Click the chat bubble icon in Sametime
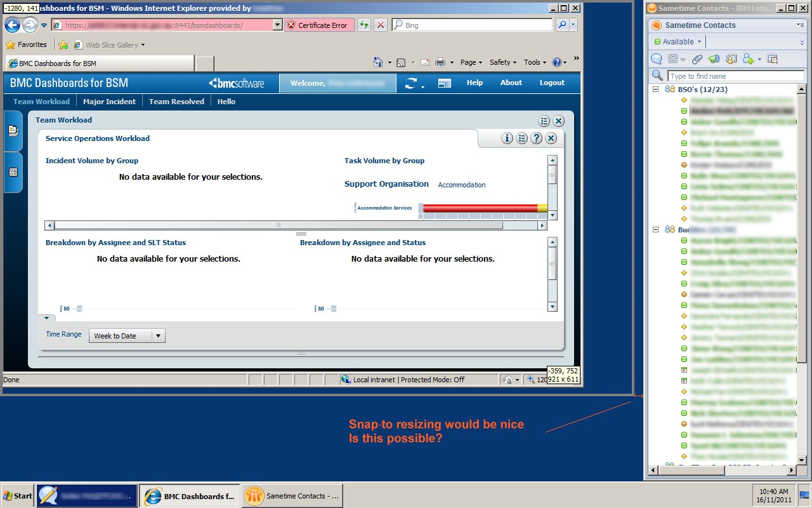This screenshot has height=508, width=812. (x=657, y=59)
